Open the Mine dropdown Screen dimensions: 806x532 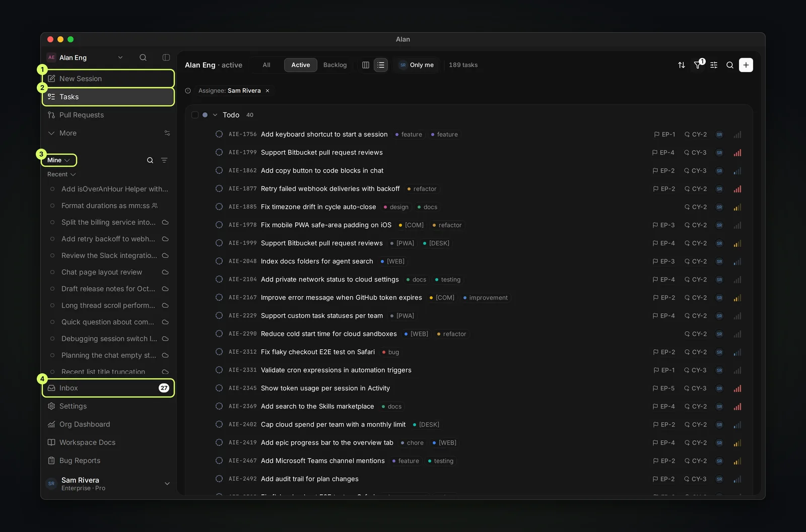(59, 160)
